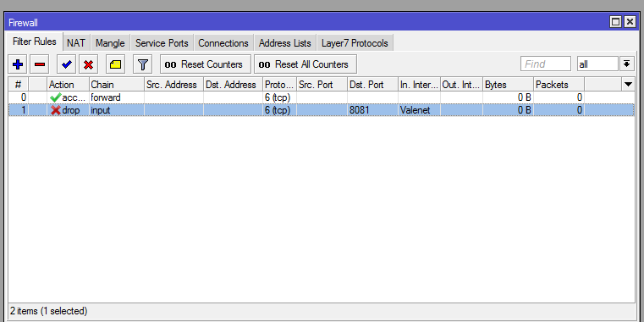The width and height of the screenshot is (644, 322).
Task: Remove selected rule with red minus icon
Action: [40, 64]
